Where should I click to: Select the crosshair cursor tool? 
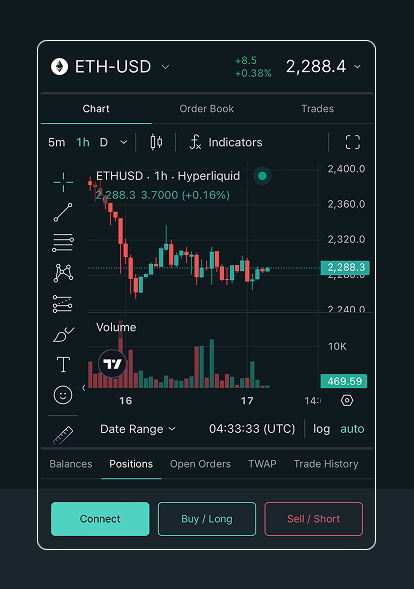(x=63, y=182)
